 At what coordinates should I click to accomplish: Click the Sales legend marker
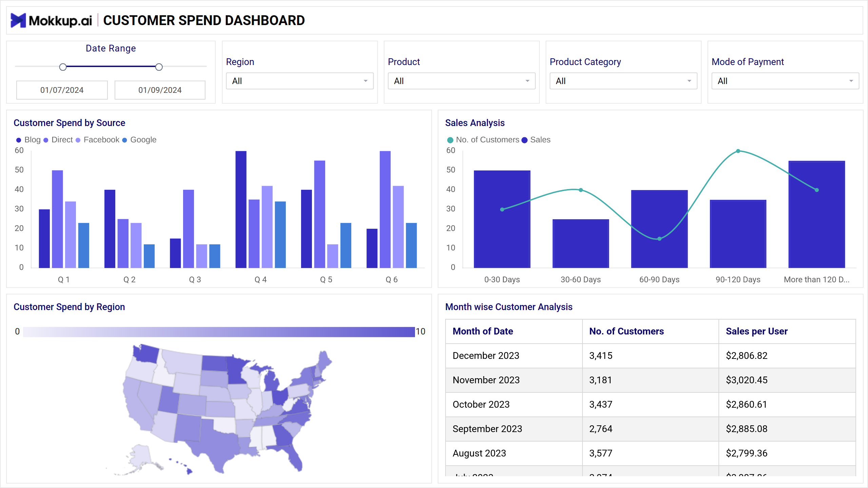pyautogui.click(x=525, y=140)
